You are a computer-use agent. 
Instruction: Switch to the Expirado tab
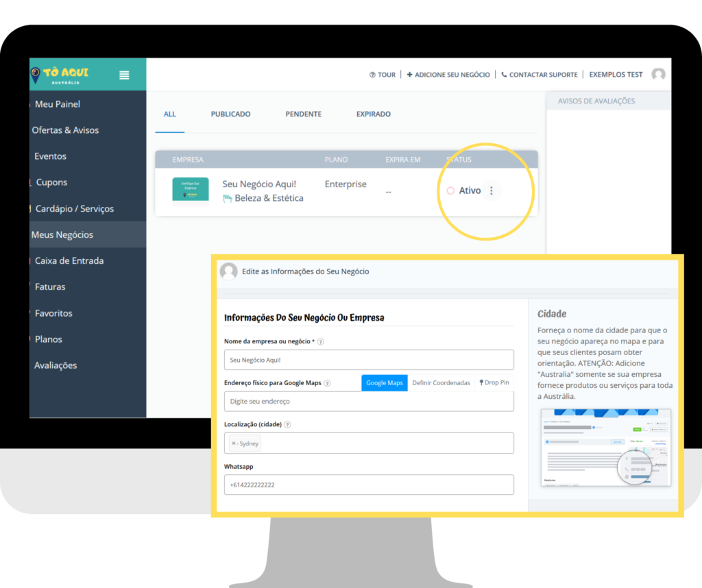tap(374, 114)
